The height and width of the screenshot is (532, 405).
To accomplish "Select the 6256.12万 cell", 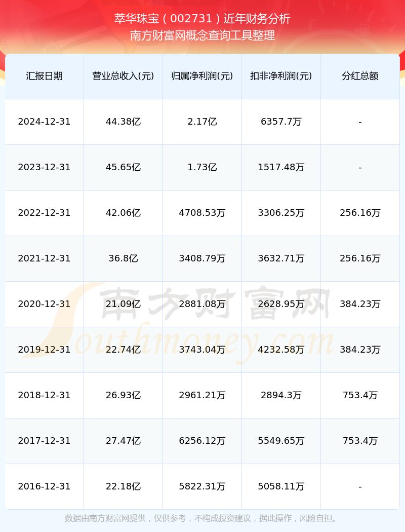I will point(202,441).
